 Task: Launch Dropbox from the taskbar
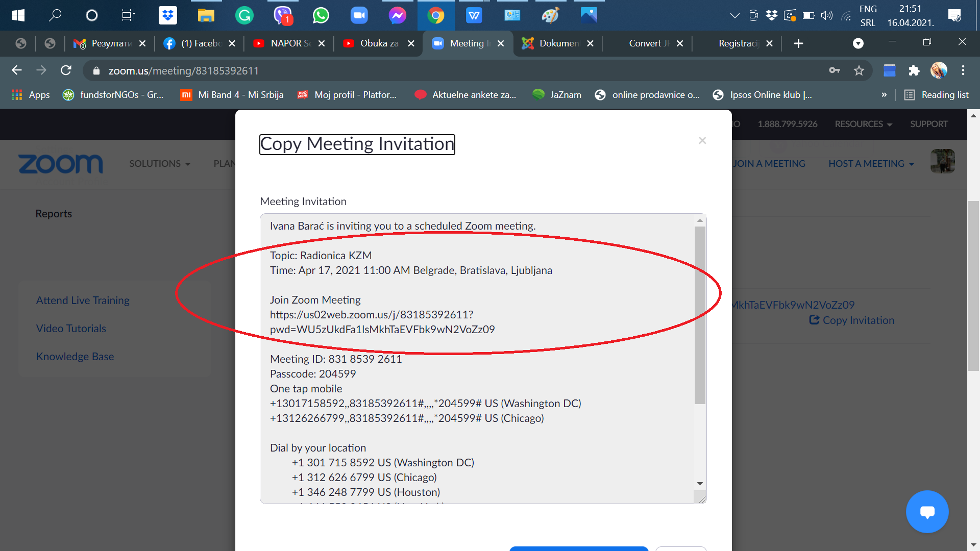click(168, 15)
